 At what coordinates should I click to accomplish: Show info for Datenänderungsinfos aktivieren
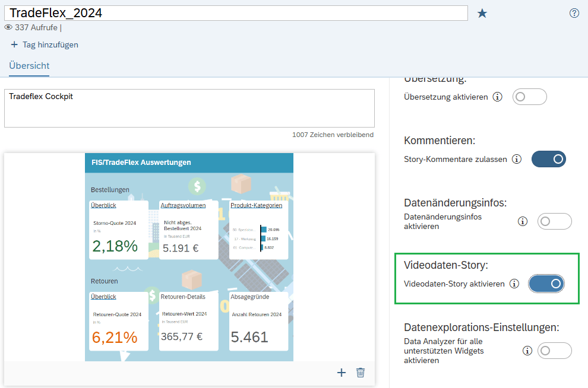523,221
